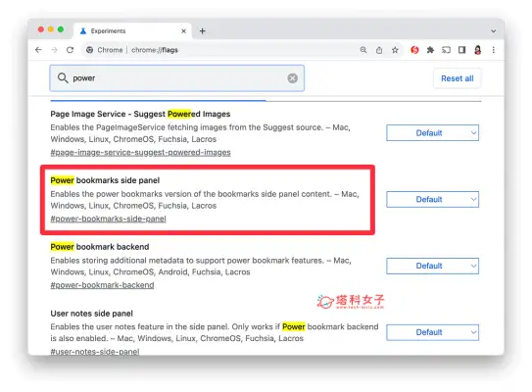Clear the flags search field text

coord(293,78)
